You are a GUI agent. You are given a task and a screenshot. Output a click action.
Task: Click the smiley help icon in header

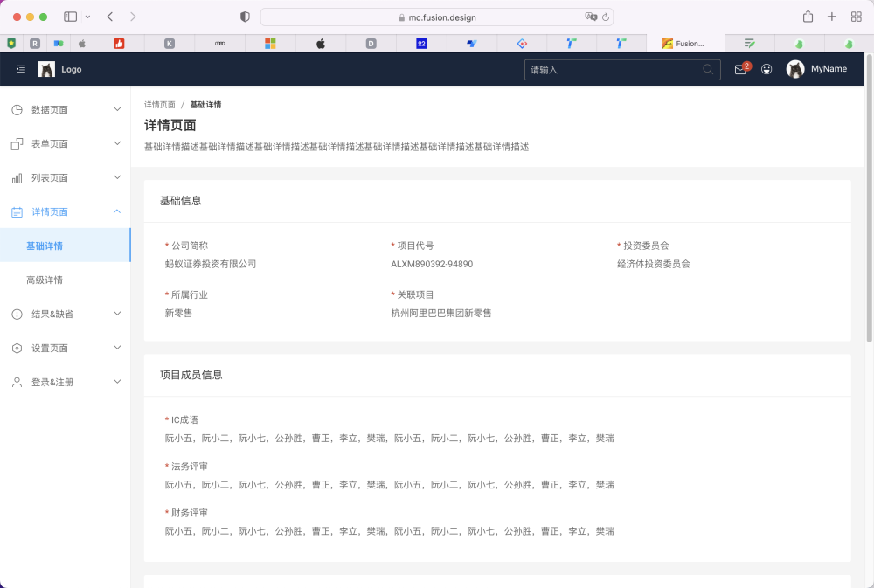766,68
